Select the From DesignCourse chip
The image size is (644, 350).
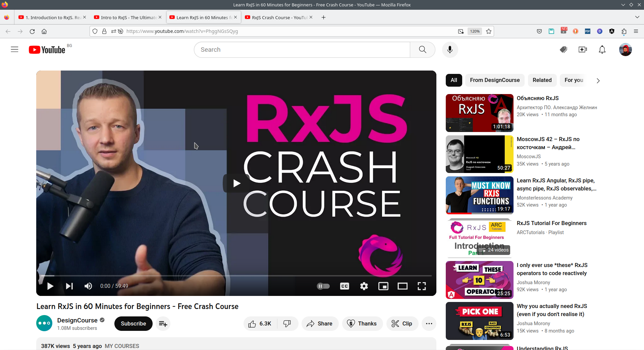click(495, 80)
